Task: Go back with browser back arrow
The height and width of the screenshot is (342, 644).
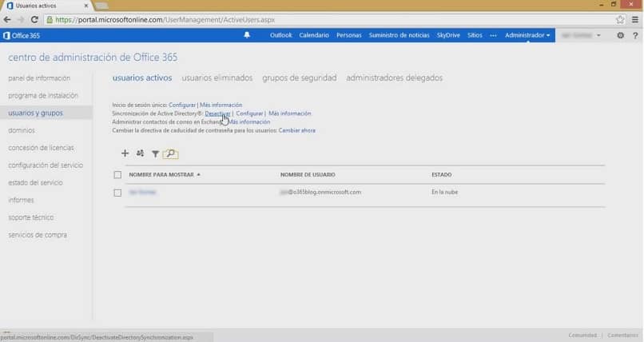Action: pos(7,20)
